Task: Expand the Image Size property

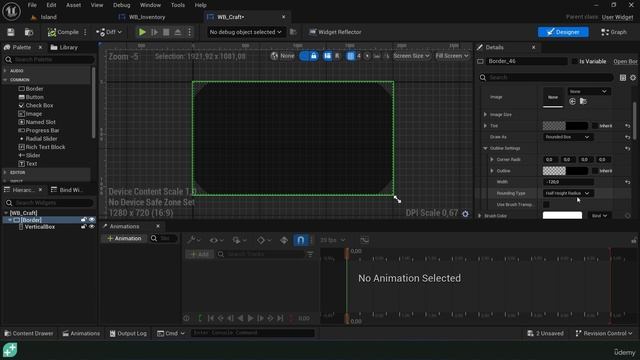Action: (485, 115)
